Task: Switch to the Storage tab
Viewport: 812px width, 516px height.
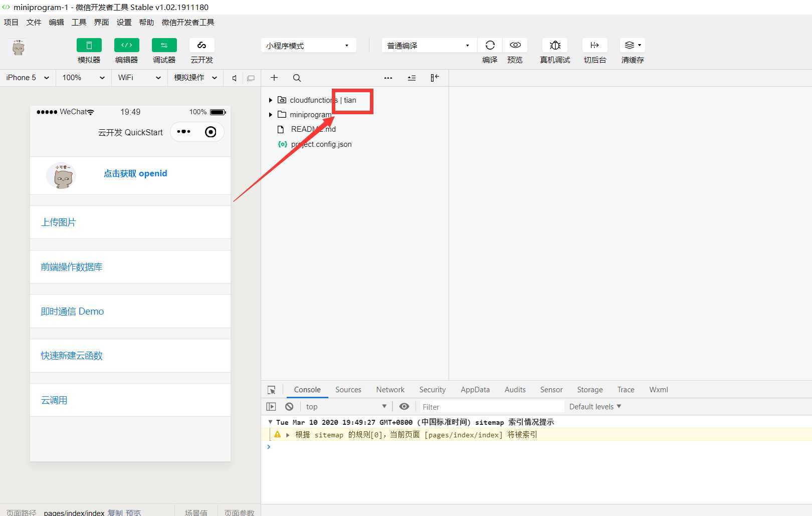Action: point(590,390)
